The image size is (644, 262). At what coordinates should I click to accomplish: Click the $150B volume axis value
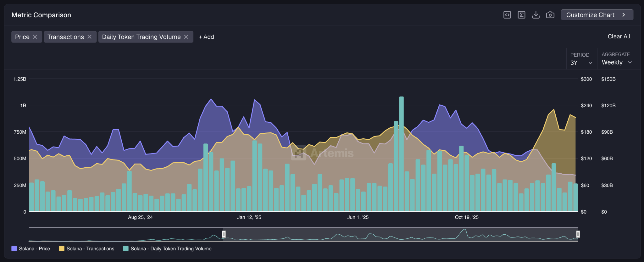click(x=608, y=79)
